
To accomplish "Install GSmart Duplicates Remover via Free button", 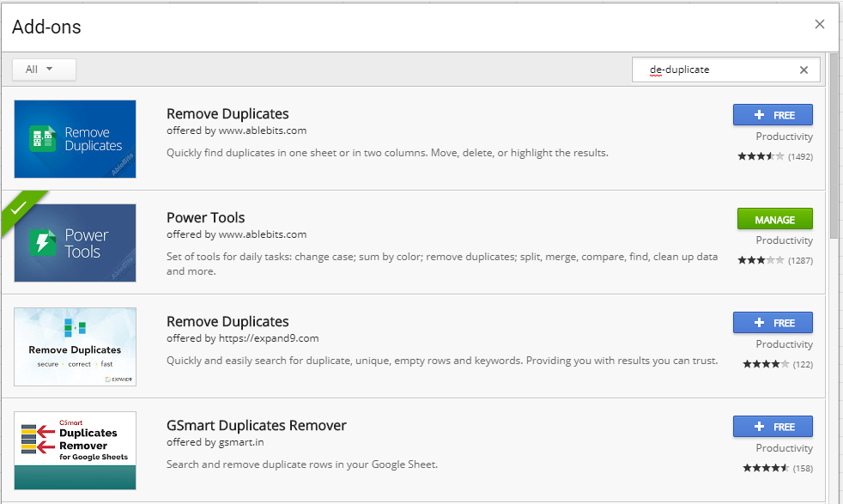I will coord(773,427).
